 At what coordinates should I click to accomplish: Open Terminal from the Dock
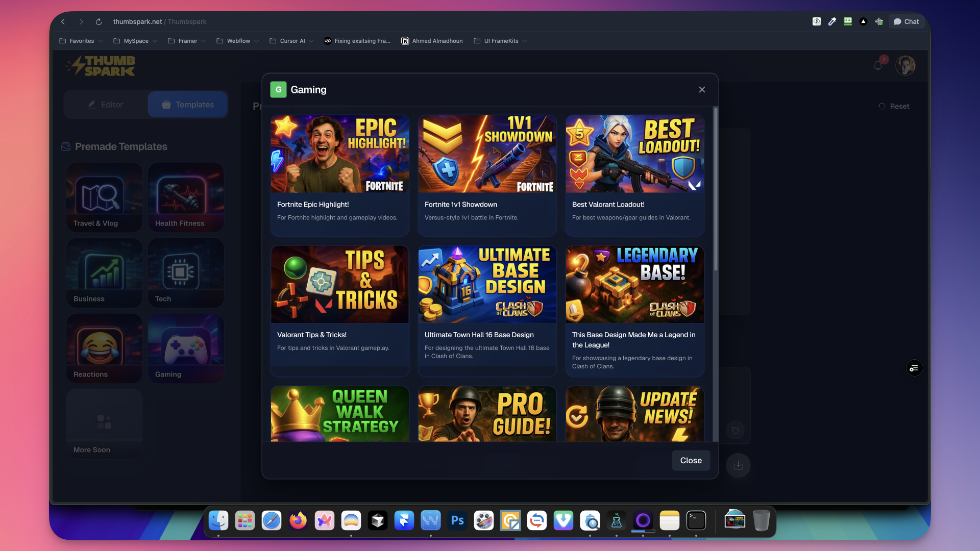[x=696, y=521]
